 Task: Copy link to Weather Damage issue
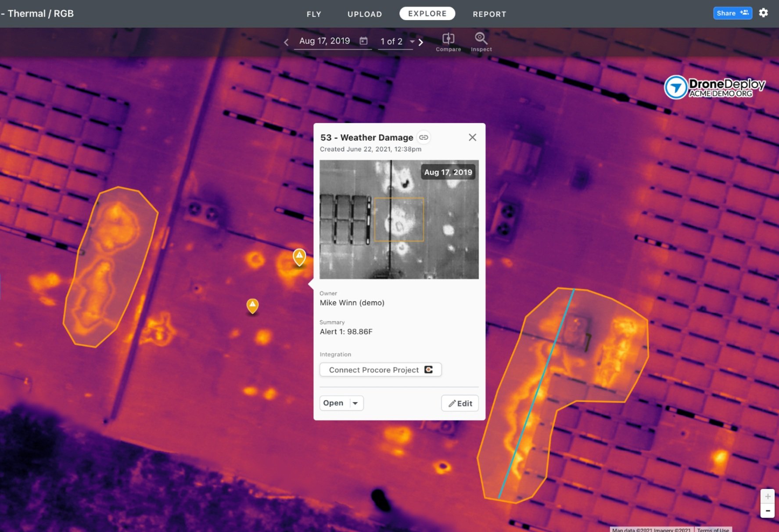(x=424, y=137)
